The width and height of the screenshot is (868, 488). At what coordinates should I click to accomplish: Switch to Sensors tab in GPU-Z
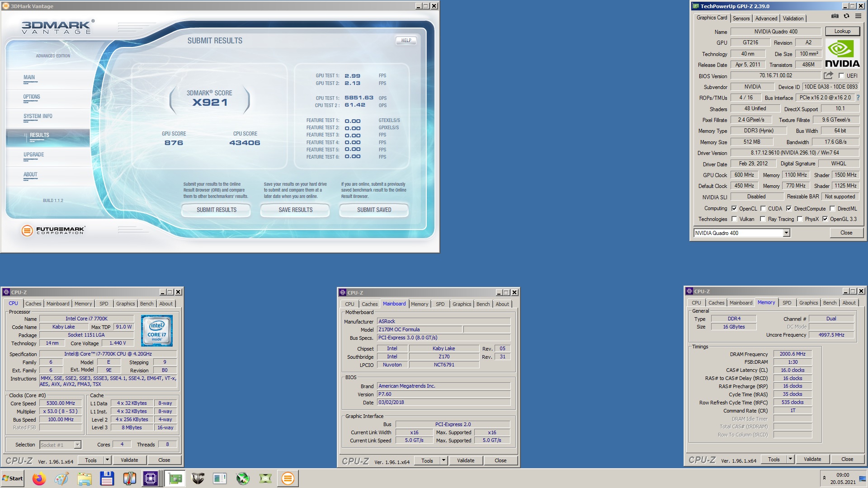coord(741,19)
